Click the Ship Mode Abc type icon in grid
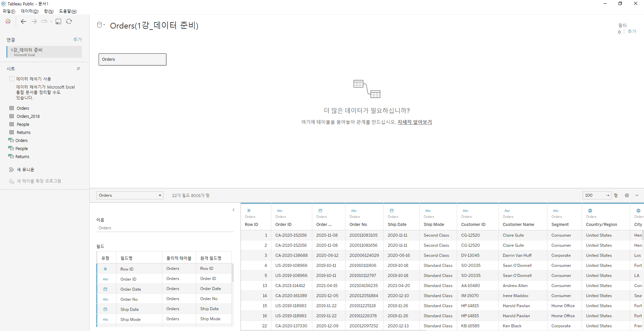Viewport: 644px width, 331px height. click(x=428, y=211)
